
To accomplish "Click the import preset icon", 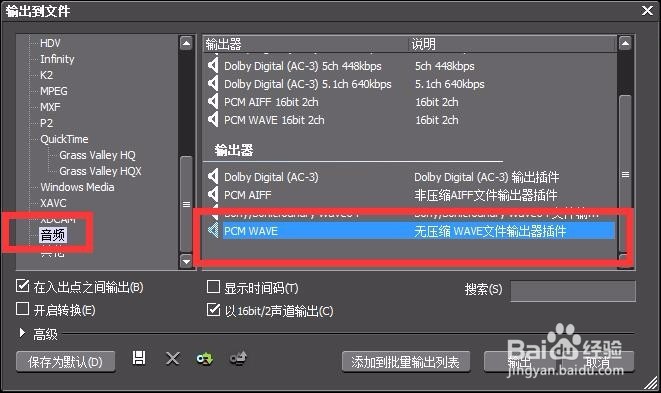I will pos(204,359).
